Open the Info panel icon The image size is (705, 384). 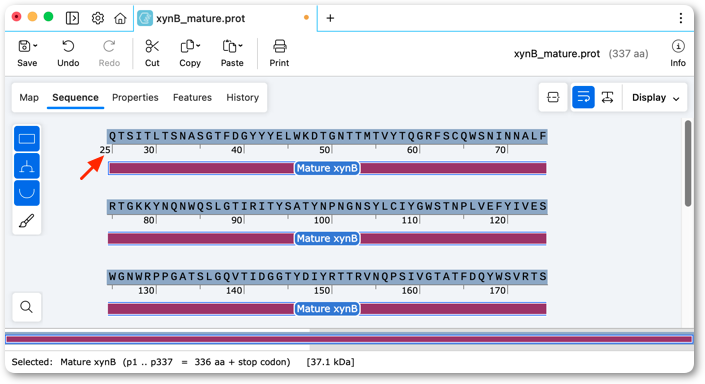point(678,46)
